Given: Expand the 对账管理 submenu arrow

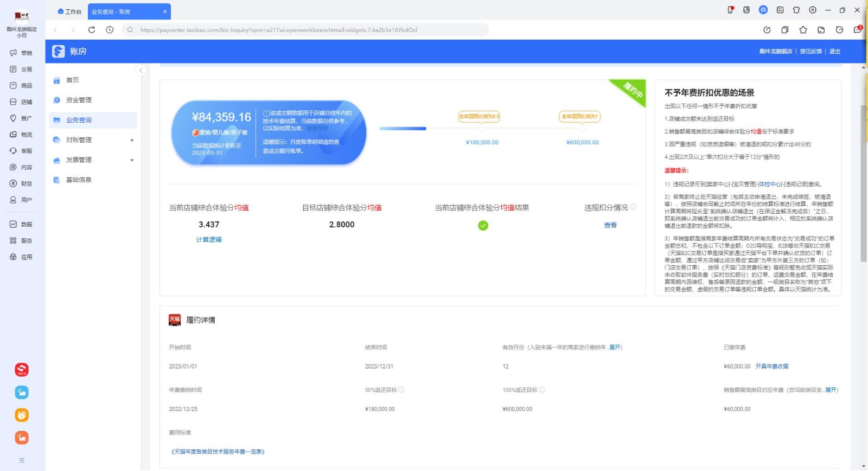Looking at the screenshot, I should point(132,141).
